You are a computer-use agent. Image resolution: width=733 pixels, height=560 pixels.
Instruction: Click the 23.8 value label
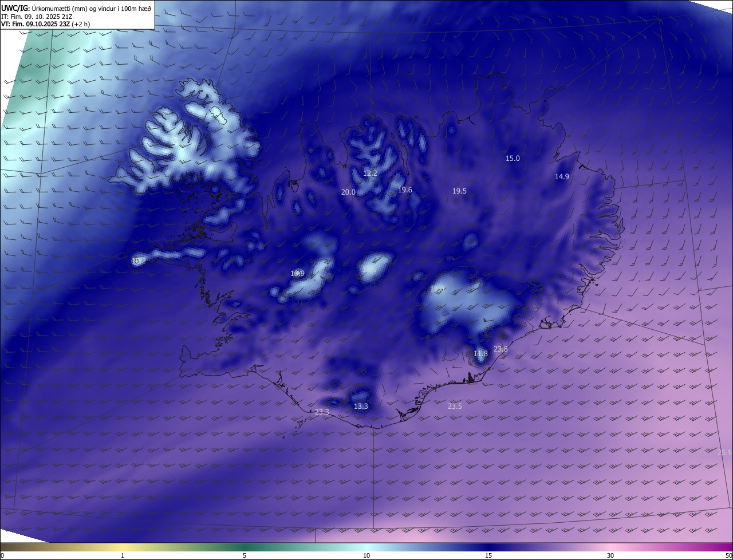tap(501, 349)
